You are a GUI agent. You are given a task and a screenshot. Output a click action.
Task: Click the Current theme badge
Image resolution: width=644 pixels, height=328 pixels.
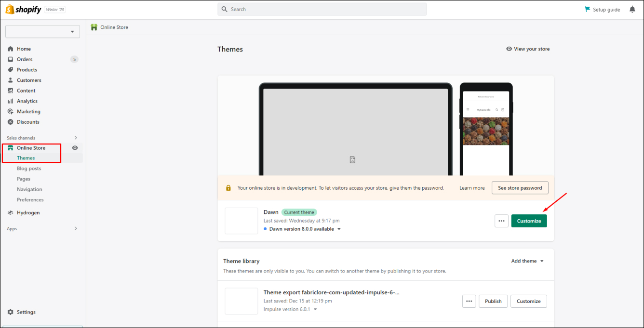(x=299, y=212)
